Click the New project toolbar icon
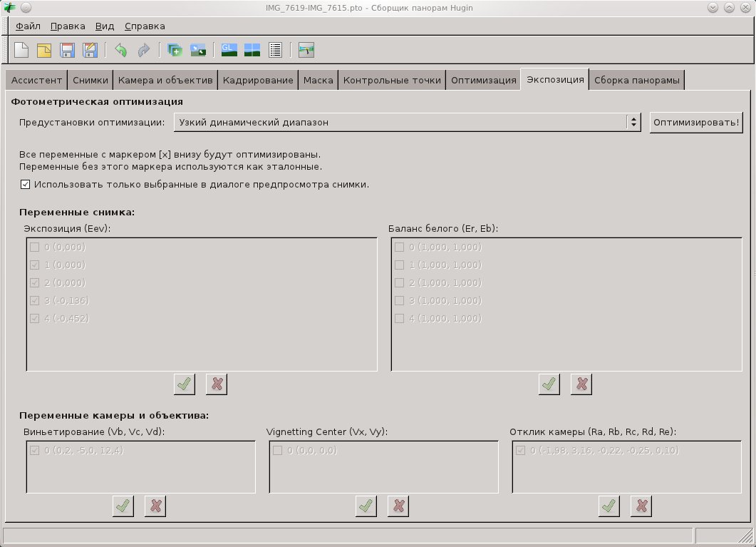This screenshot has width=756, height=547. point(22,50)
